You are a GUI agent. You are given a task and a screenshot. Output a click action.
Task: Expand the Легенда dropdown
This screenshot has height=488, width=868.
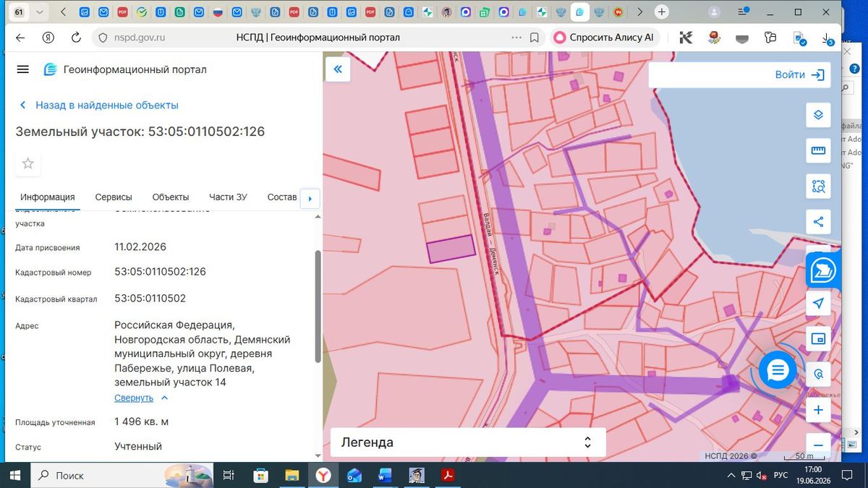(467, 442)
